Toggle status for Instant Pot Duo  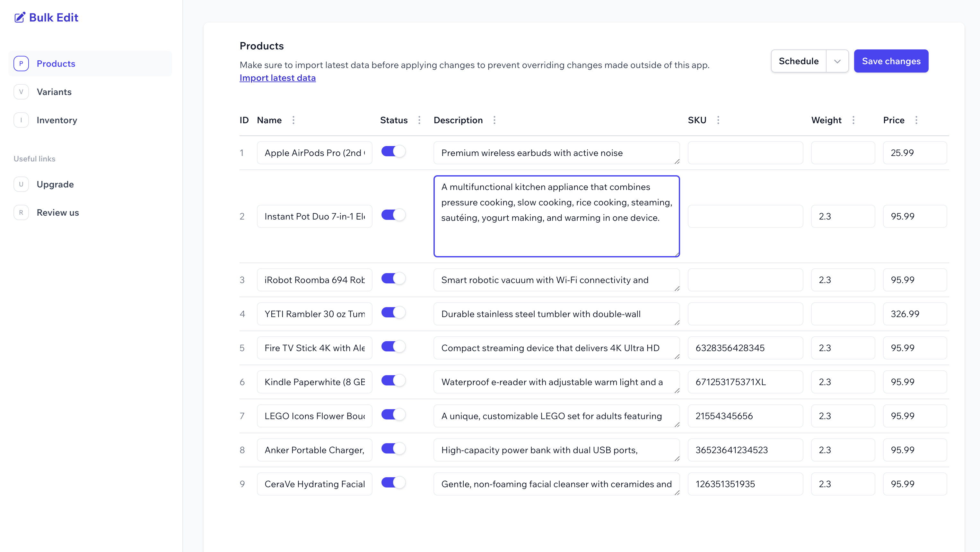pyautogui.click(x=393, y=215)
